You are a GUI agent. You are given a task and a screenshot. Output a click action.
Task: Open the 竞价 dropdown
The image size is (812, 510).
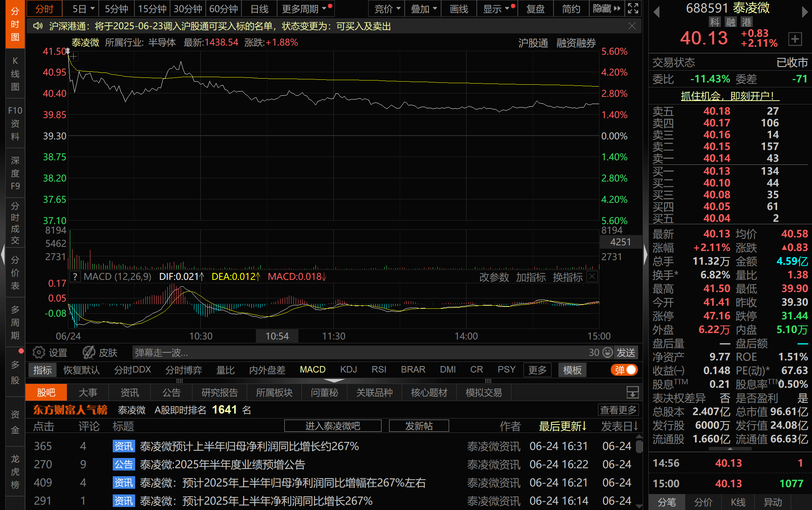tap(387, 8)
